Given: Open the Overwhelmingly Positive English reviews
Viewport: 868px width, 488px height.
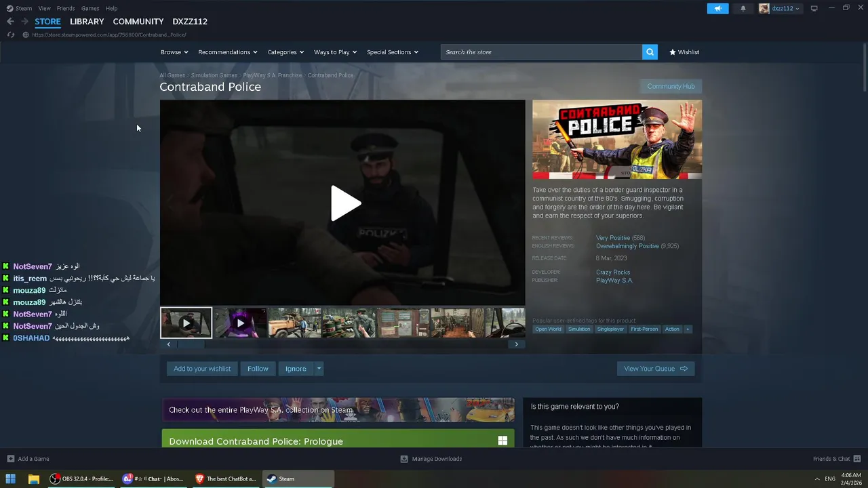Looking at the screenshot, I should tap(627, 246).
